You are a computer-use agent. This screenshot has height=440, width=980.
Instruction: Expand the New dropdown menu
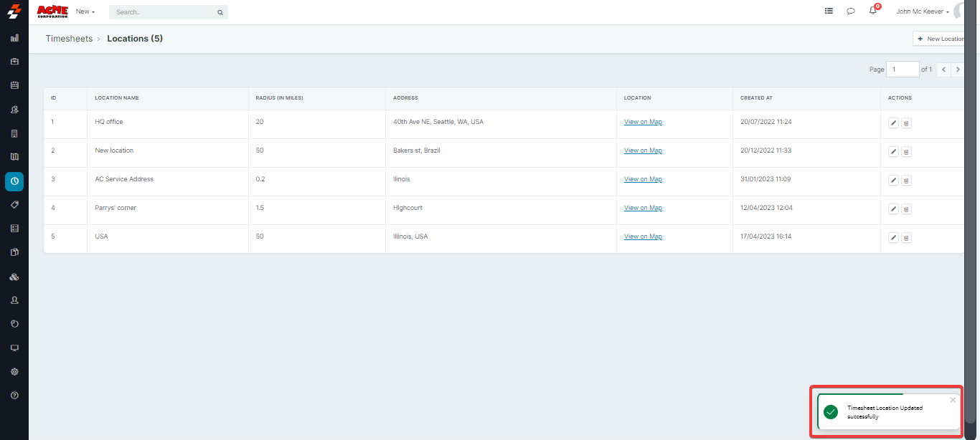(85, 11)
